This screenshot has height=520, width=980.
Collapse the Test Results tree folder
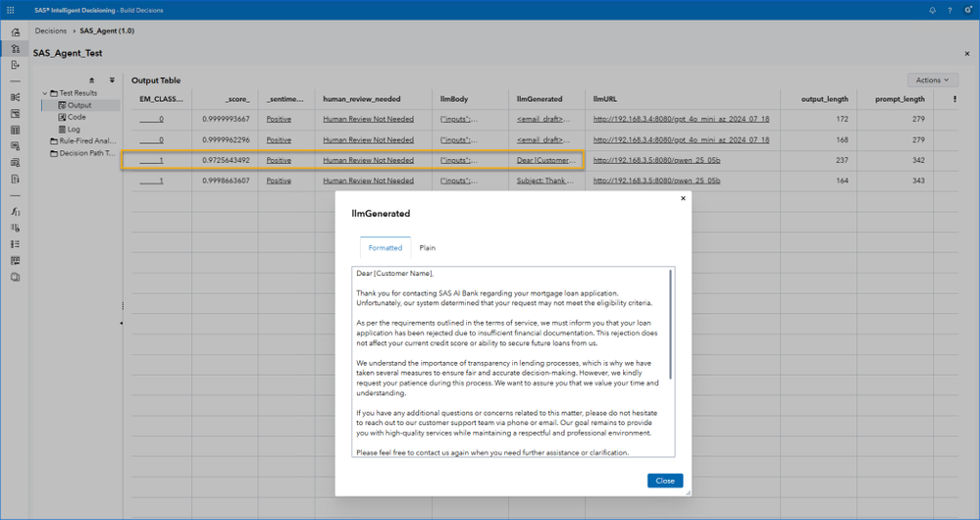[45, 93]
